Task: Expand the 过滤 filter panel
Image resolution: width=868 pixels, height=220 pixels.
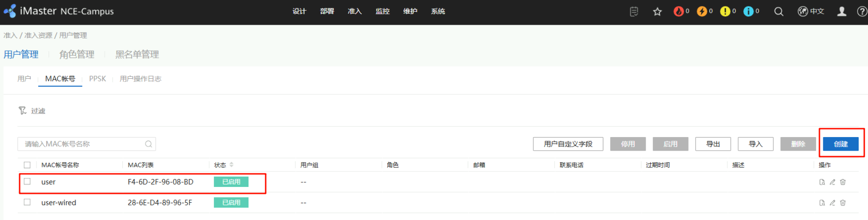Action: 32,111
